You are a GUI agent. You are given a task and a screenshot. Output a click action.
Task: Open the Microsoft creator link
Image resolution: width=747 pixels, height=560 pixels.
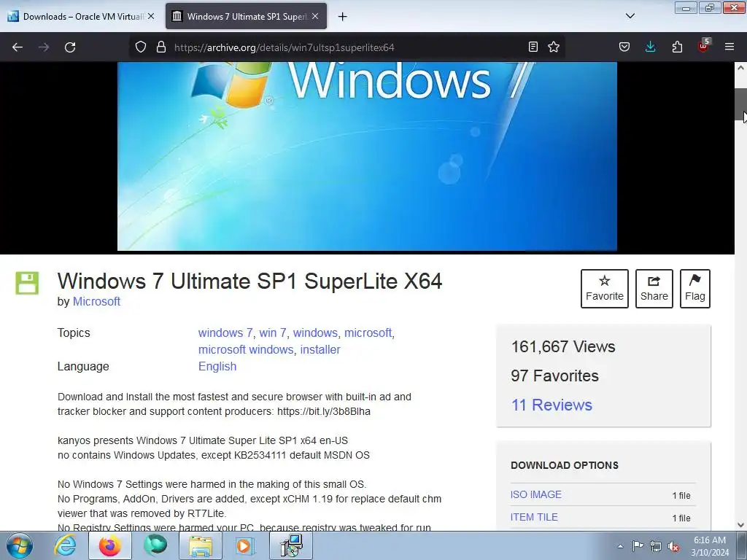pos(96,301)
